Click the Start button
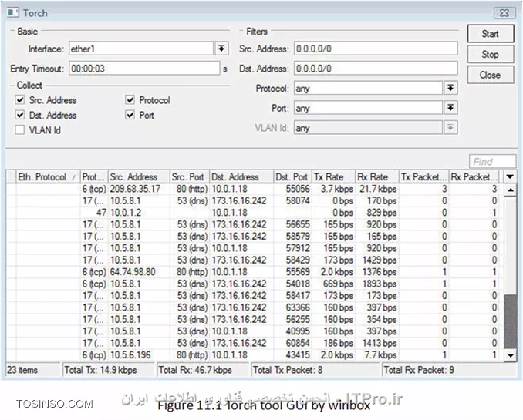523x420 pixels. 491,34
